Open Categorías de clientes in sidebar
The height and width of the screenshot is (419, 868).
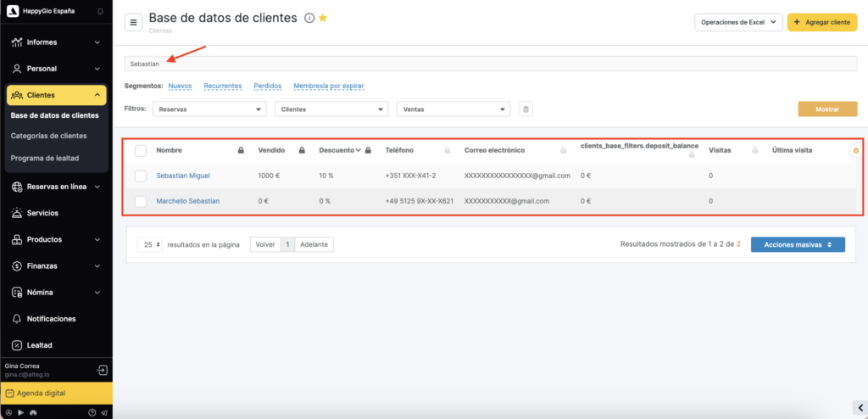(x=48, y=136)
